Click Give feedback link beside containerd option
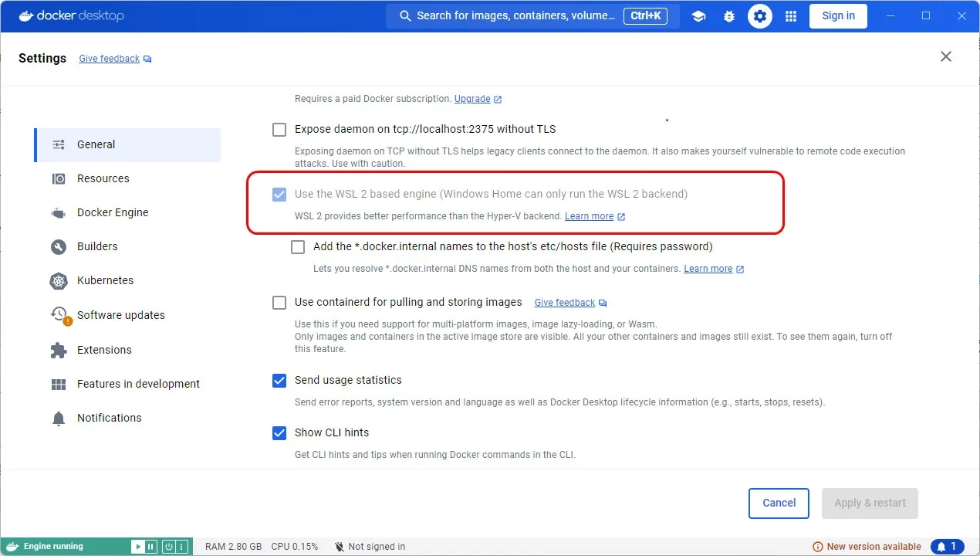 click(x=565, y=303)
